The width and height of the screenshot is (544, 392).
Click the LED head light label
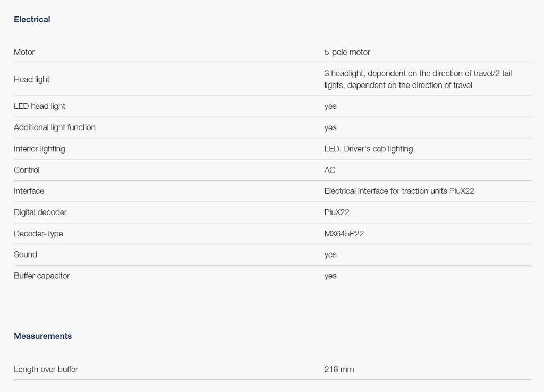pyautogui.click(x=39, y=106)
